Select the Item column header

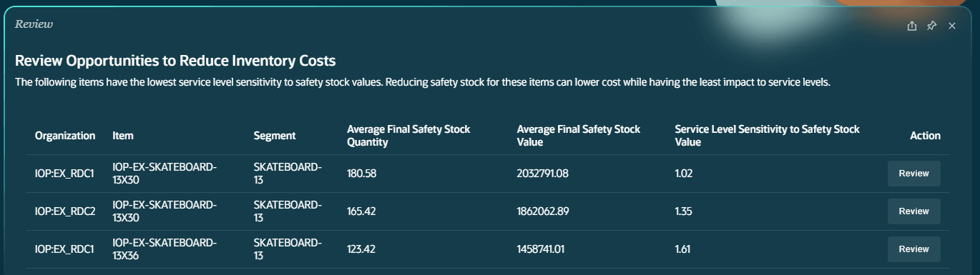(x=123, y=136)
